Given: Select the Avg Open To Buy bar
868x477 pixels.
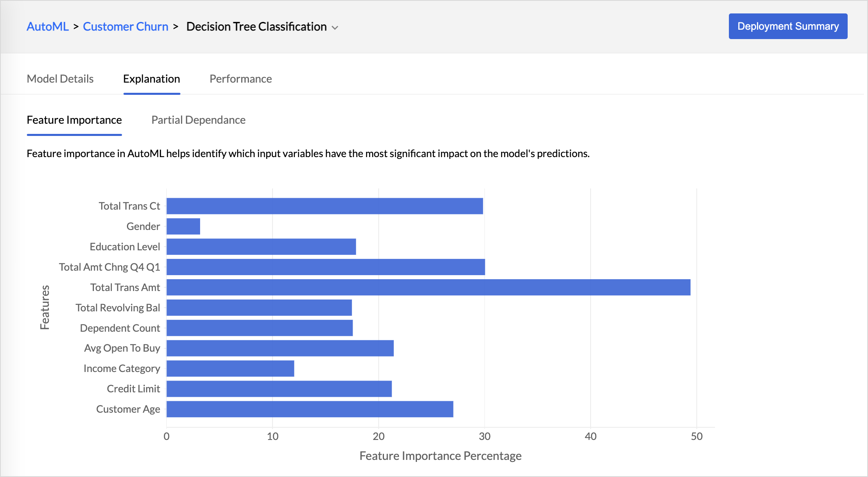Looking at the screenshot, I should click(280, 348).
